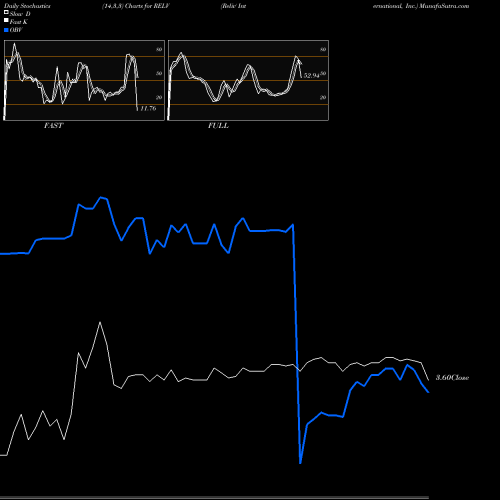
Task: Click the blue OBV legend swatch
Action: click(x=6, y=30)
